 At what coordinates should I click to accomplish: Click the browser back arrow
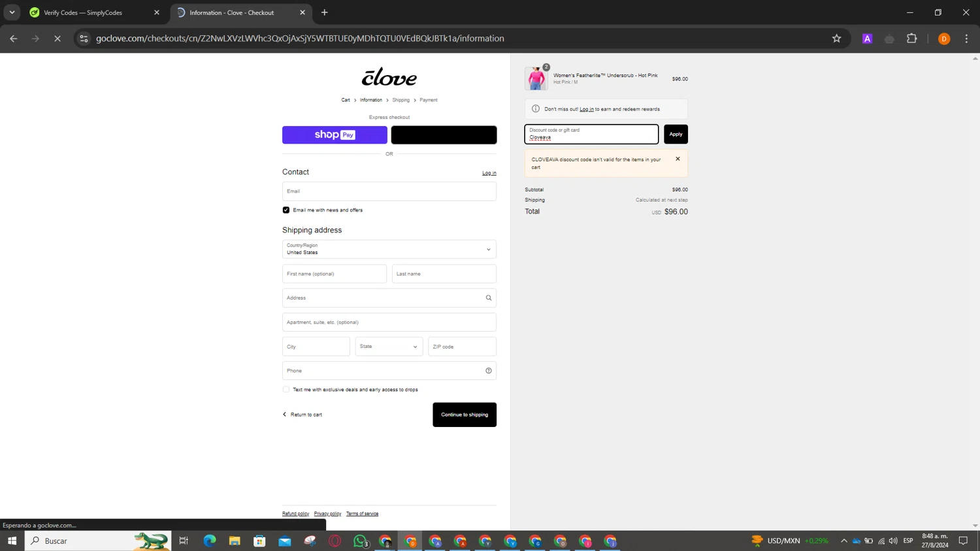(14, 39)
